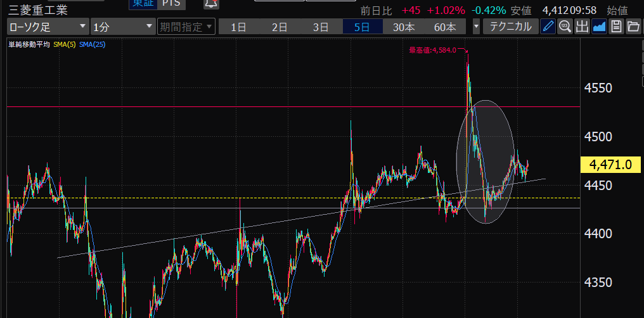Viewport: 644px width, 318px height.
Task: Toggle the blue area chart icon
Action: coord(599,27)
